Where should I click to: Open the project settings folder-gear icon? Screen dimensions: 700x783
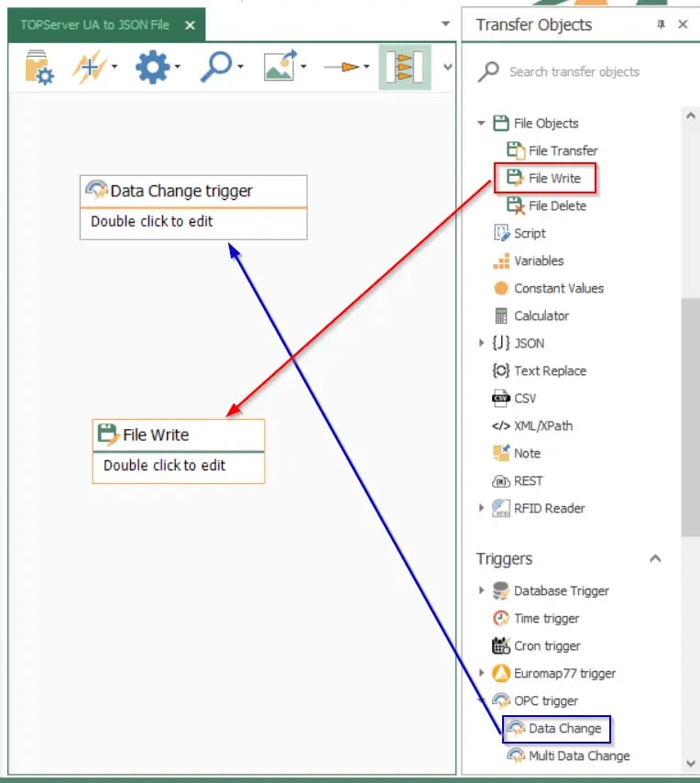pyautogui.click(x=38, y=67)
